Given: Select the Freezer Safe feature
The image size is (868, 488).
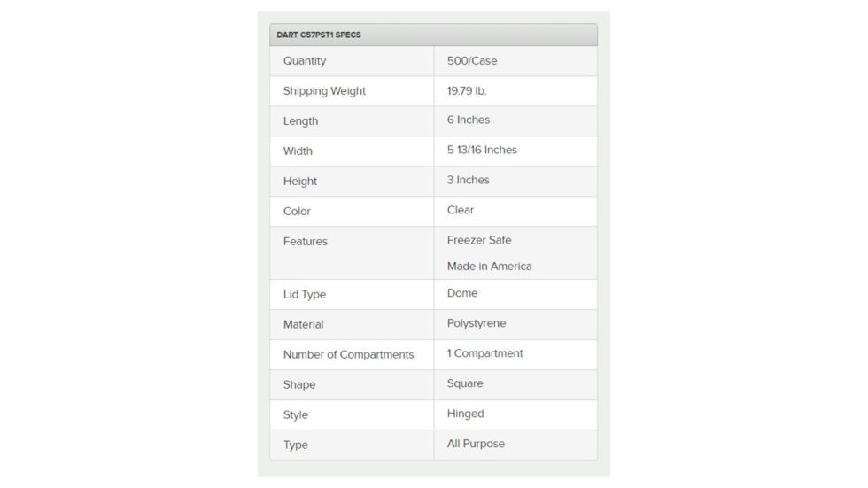Looking at the screenshot, I should [479, 240].
